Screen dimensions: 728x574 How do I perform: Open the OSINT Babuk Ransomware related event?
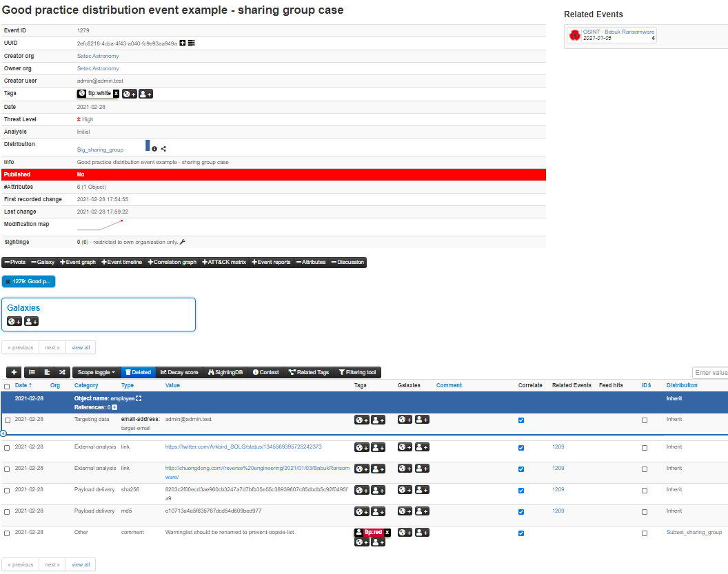tap(618, 32)
